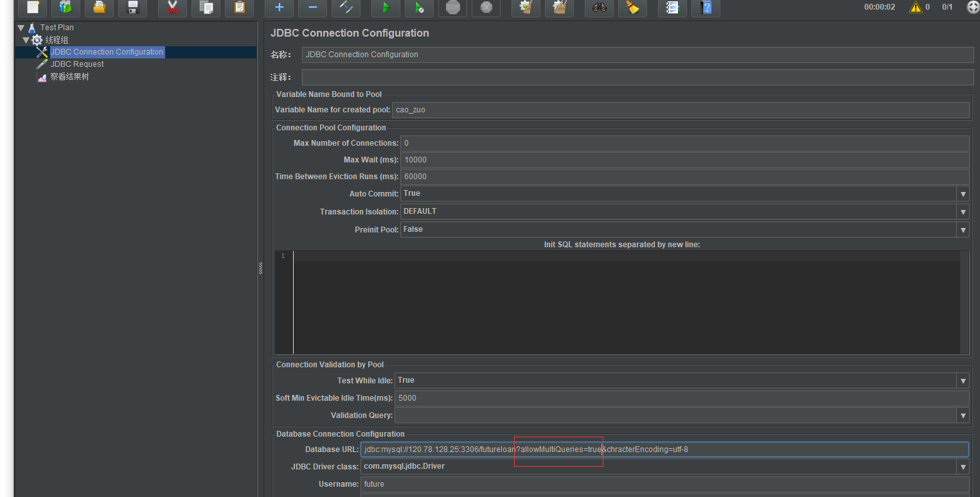Open the Auto Commit dropdown
Viewport: 980px width, 497px height.
pos(963,194)
